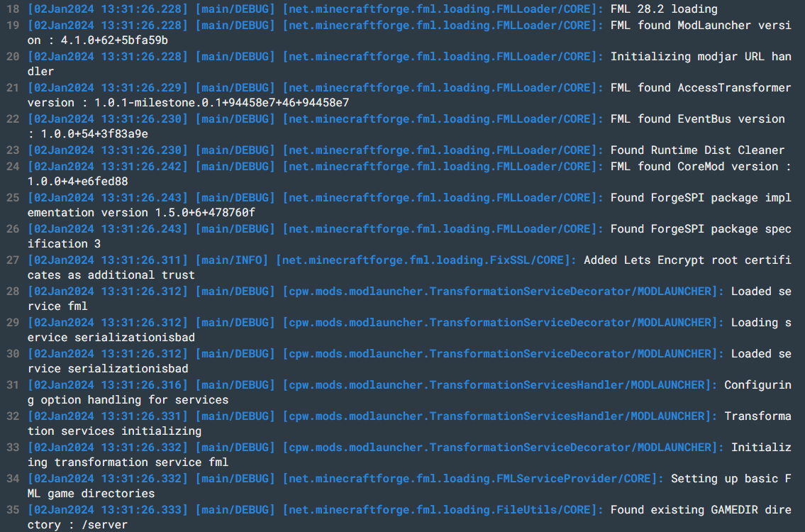This screenshot has width=805, height=532.
Task: Select line number 18
Action: click(x=13, y=9)
